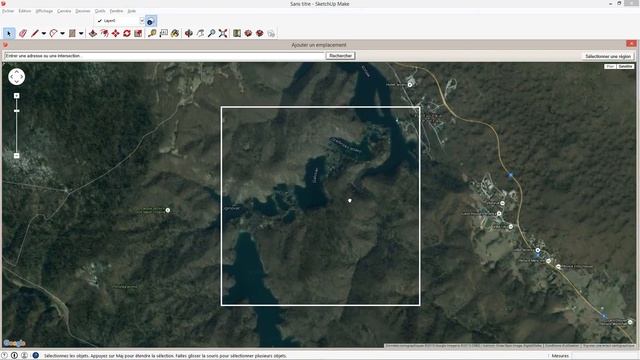The image size is (640, 360).
Task: Open the Aide menu
Action: click(x=132, y=11)
